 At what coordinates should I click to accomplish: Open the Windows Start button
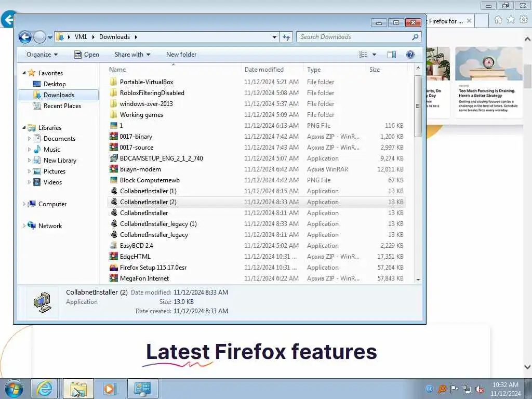pyautogui.click(x=14, y=389)
